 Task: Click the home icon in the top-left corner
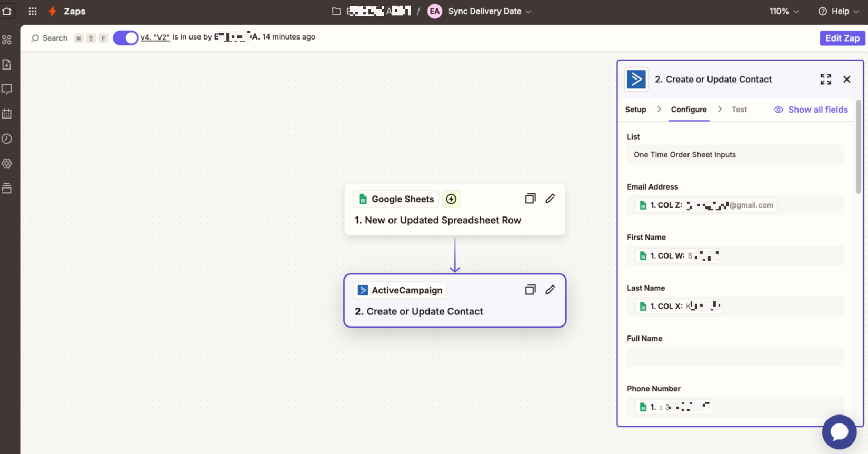click(7, 11)
